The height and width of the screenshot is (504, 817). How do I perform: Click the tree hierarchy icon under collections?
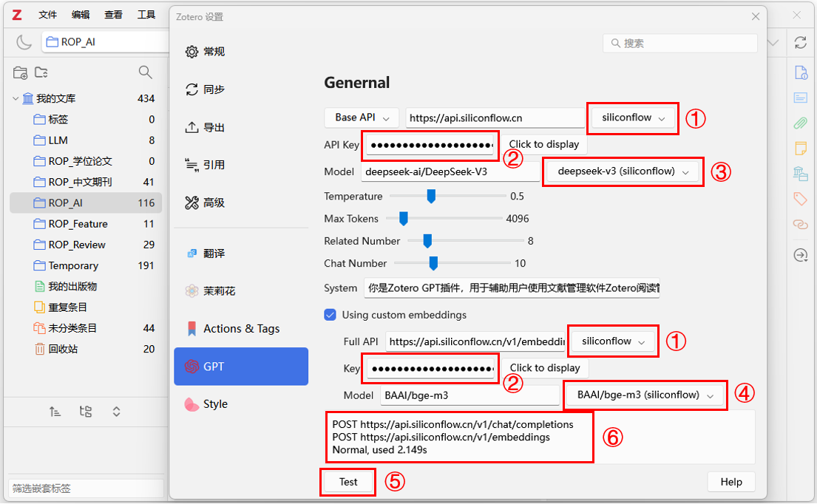pos(86,412)
